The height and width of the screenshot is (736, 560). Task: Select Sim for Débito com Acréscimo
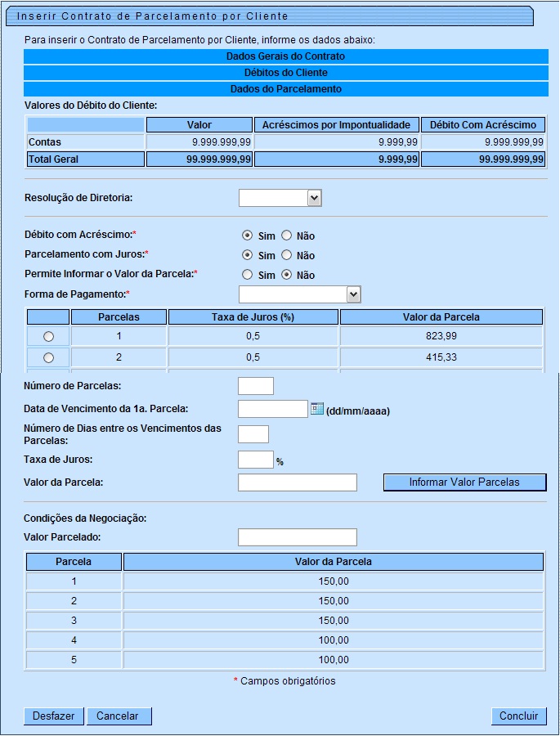[248, 236]
